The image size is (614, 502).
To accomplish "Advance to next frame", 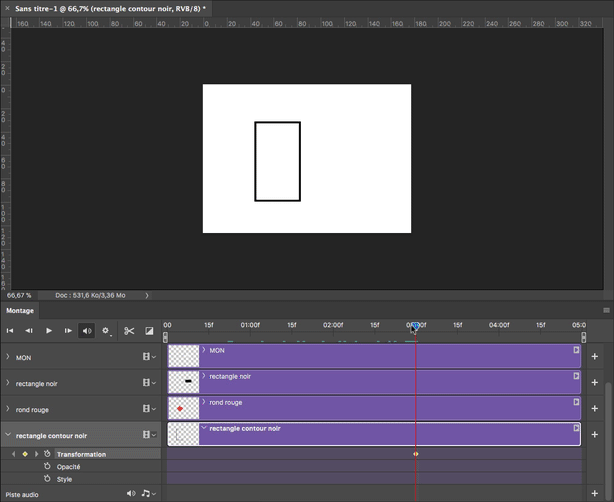I will [68, 331].
